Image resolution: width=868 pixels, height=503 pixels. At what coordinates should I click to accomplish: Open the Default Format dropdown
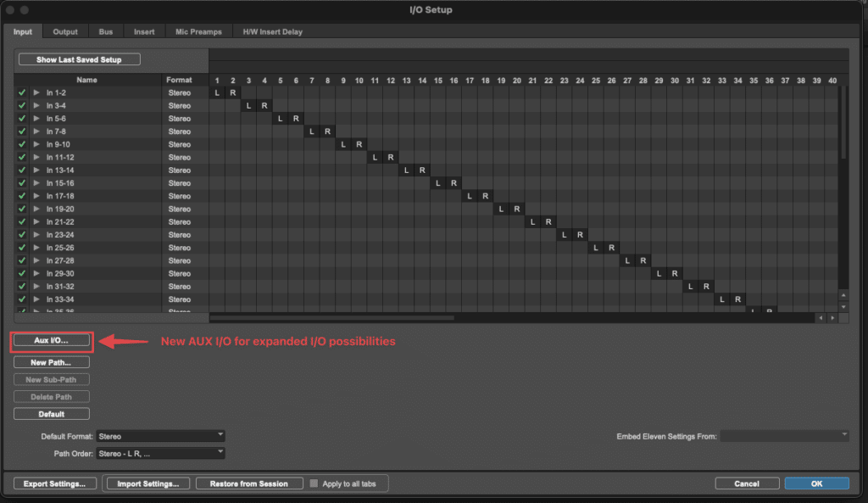pyautogui.click(x=161, y=436)
